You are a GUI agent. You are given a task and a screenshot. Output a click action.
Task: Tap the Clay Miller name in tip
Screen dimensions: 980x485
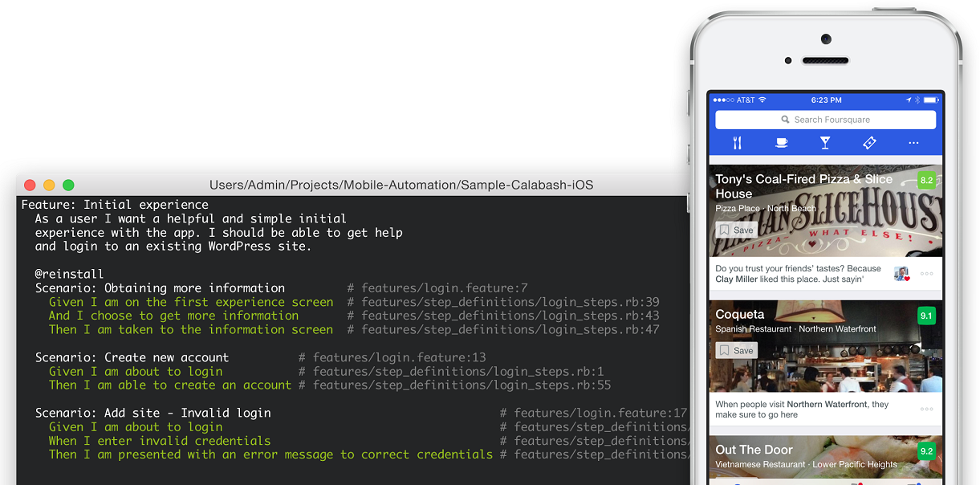point(736,279)
